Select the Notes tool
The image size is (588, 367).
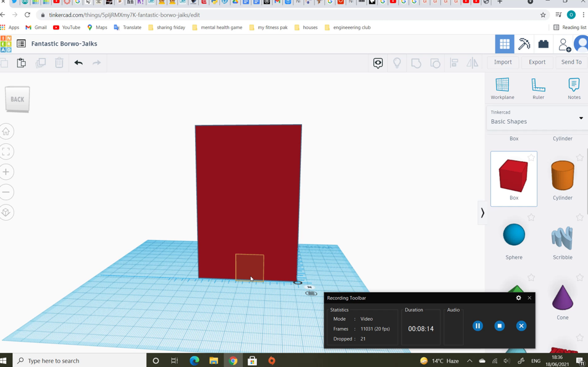[x=574, y=86]
